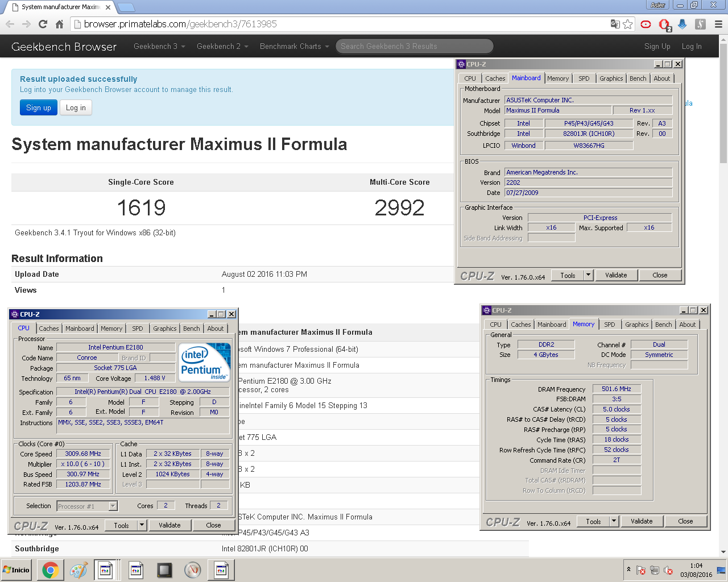Image resolution: width=728 pixels, height=582 pixels.
Task: Click the page vertical scrollbar thumb
Action: pyautogui.click(x=723, y=102)
